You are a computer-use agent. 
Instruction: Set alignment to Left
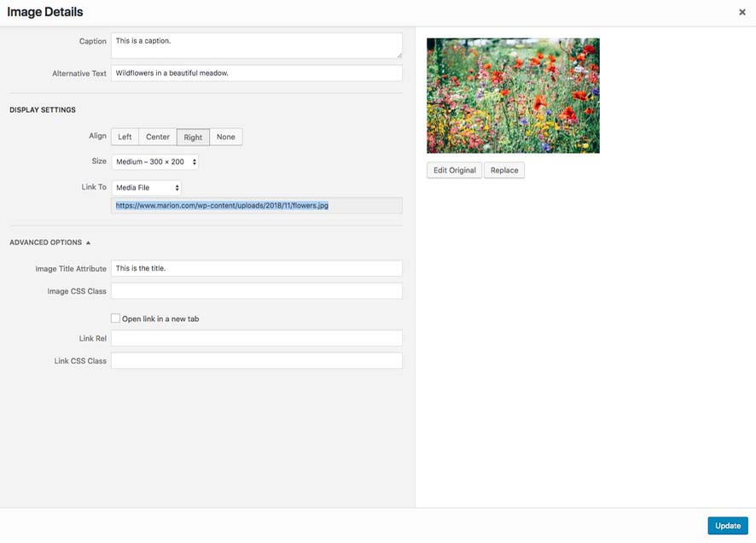click(125, 137)
